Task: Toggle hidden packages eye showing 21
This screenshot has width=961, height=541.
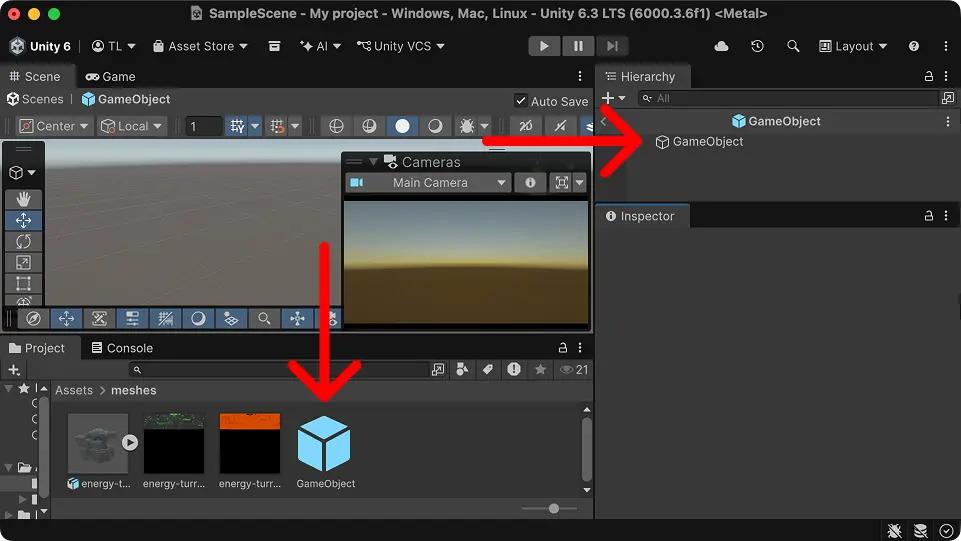Action: pos(574,369)
